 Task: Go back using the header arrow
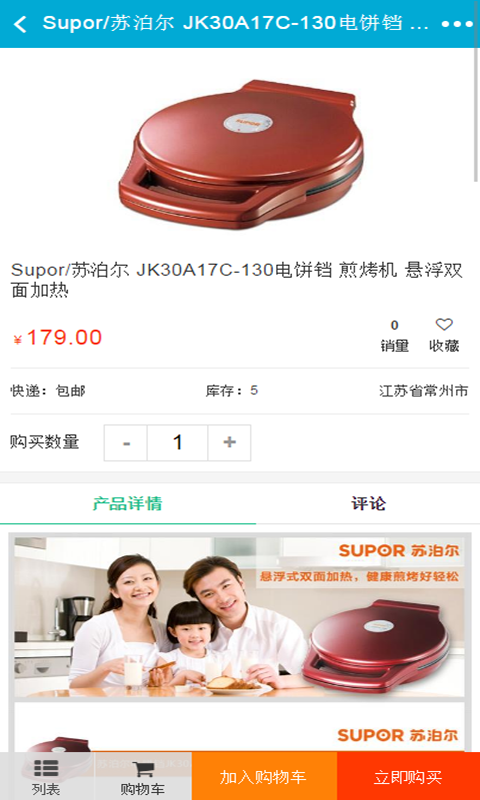(20, 24)
